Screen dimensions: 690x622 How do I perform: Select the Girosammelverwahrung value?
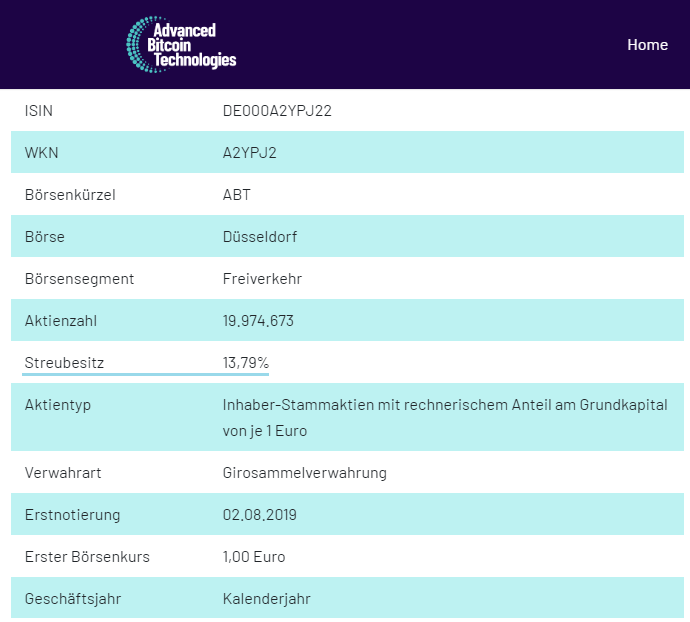point(304,473)
